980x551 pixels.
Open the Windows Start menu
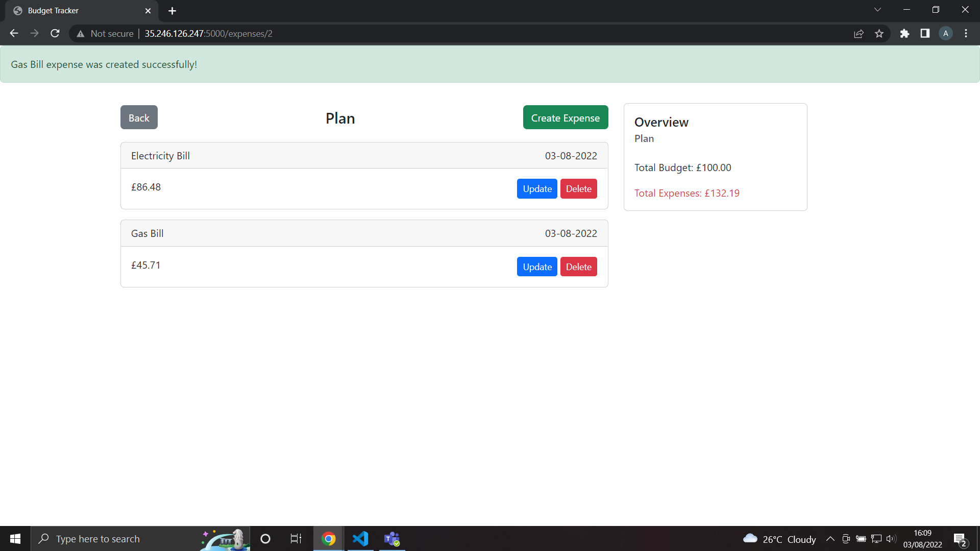[15, 538]
